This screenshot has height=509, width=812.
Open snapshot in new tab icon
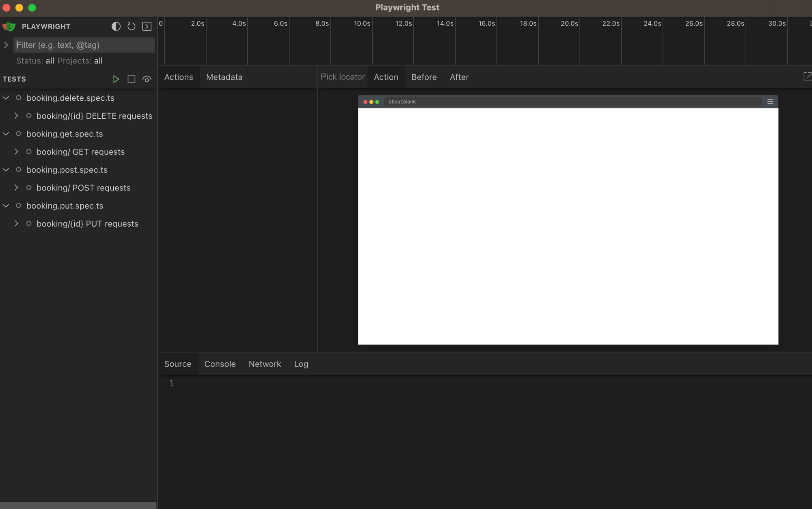point(808,76)
